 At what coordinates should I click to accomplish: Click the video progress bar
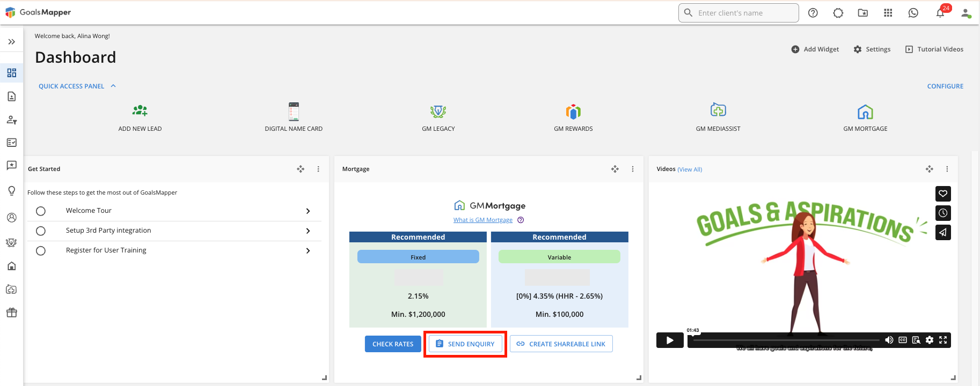pyautogui.click(x=786, y=340)
